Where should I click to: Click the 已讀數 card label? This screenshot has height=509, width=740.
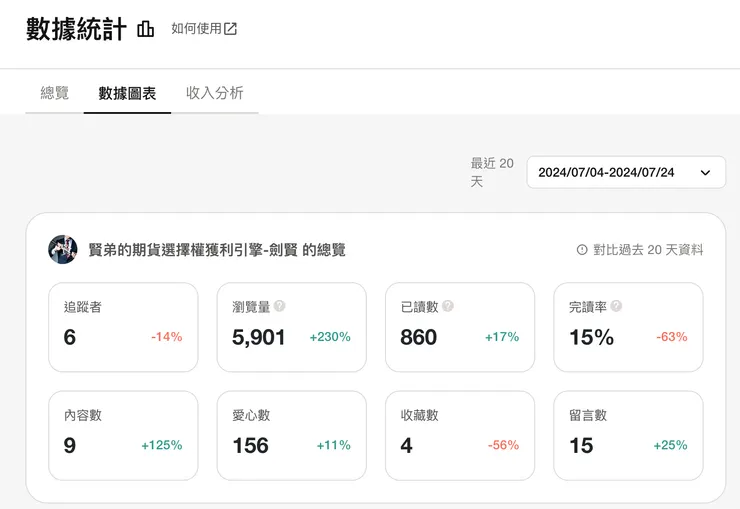tap(420, 307)
